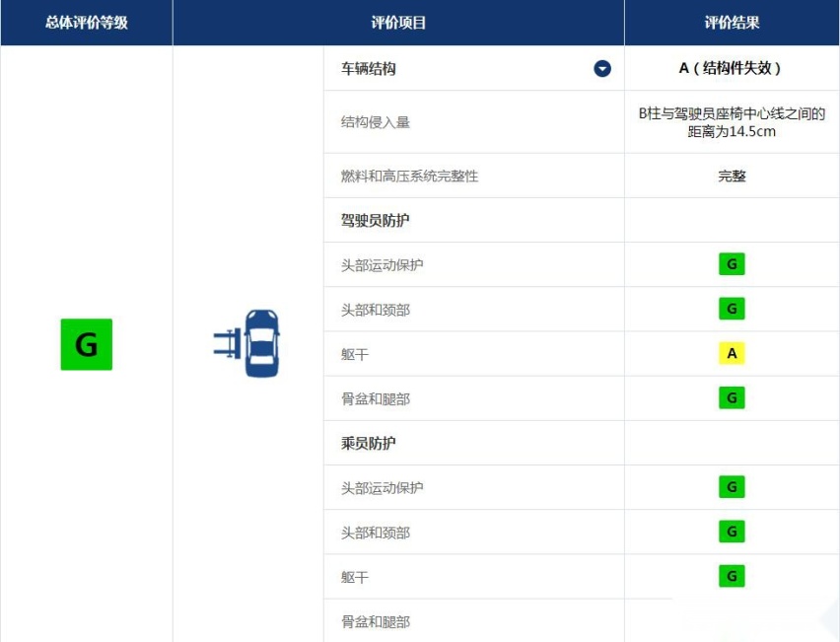Click the driver 骨盆和腿部 G badge
The image size is (840, 642).
coord(732,397)
